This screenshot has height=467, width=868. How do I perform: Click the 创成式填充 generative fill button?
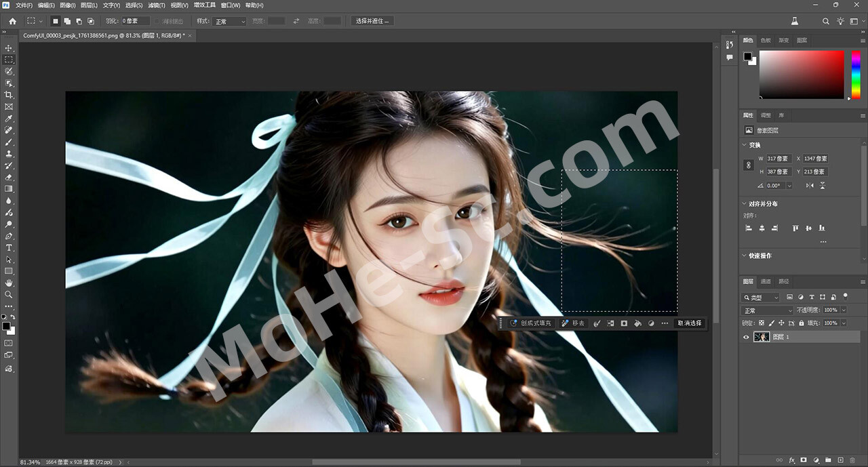click(531, 323)
